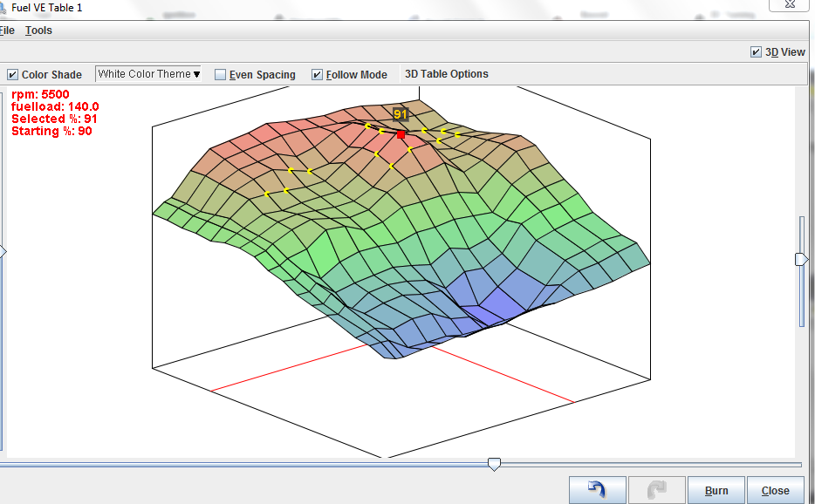Open the White Color Theme dropdown
The image size is (815, 504).
click(148, 74)
